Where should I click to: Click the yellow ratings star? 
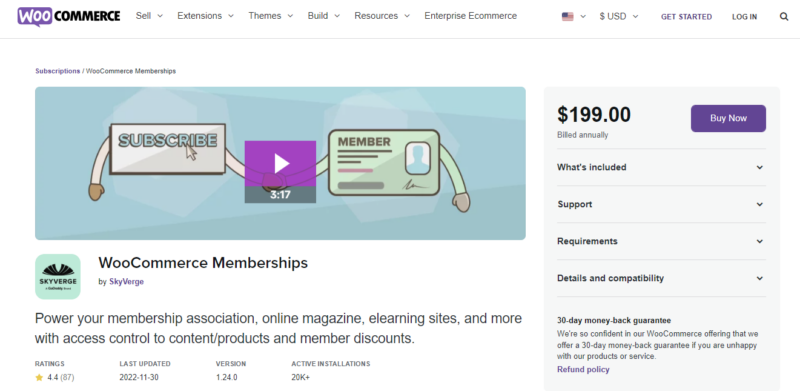tap(39, 378)
